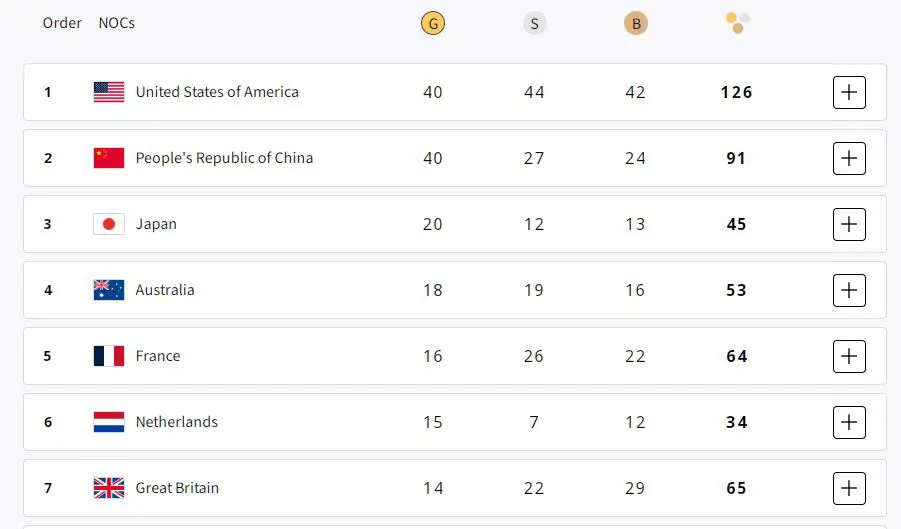Sort by the Order column header

[x=62, y=23]
